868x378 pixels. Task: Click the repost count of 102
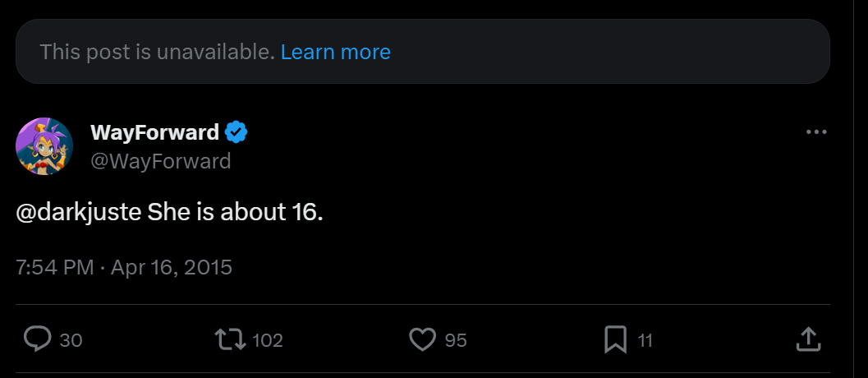(x=268, y=340)
